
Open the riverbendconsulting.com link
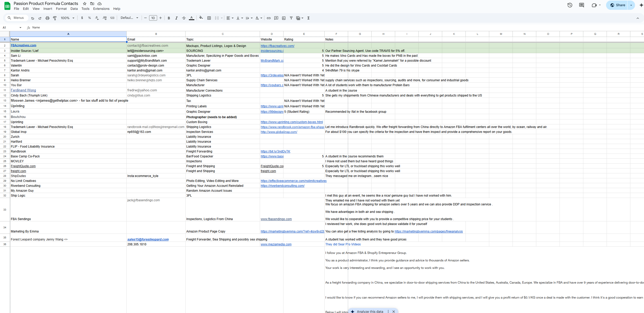click(282, 186)
